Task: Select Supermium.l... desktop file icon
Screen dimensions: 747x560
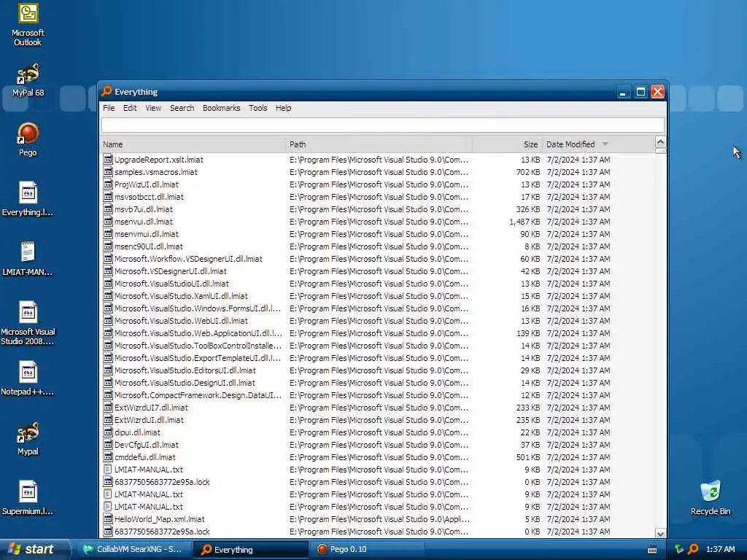Action: tap(28, 498)
